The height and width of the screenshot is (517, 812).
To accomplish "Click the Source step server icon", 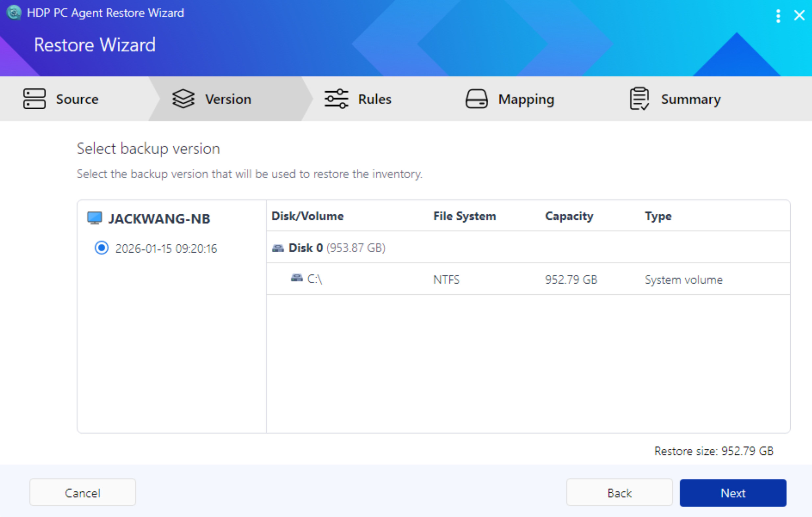I will point(35,99).
